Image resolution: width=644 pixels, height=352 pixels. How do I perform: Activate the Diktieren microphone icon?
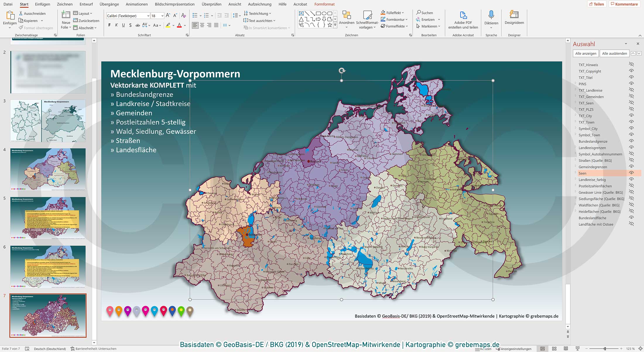click(491, 15)
